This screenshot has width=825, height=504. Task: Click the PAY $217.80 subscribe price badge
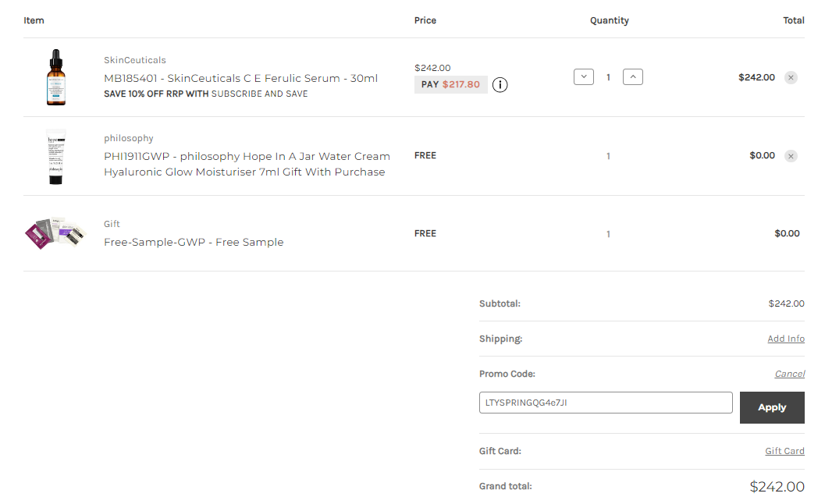tap(450, 85)
